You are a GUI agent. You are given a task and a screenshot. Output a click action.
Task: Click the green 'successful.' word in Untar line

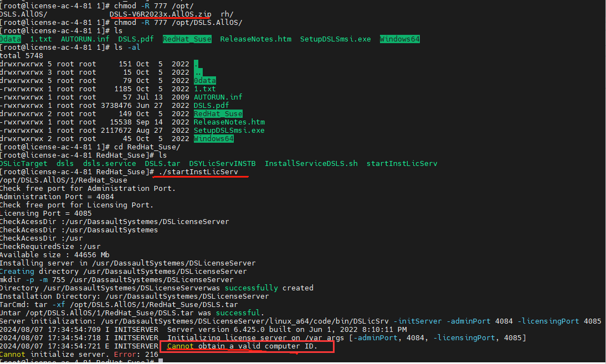click(x=240, y=313)
